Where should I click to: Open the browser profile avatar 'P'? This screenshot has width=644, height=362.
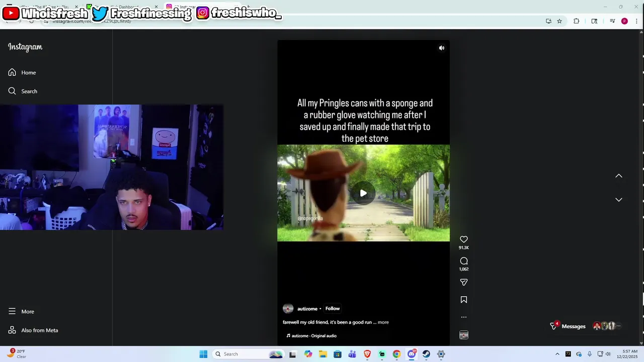coord(624,21)
